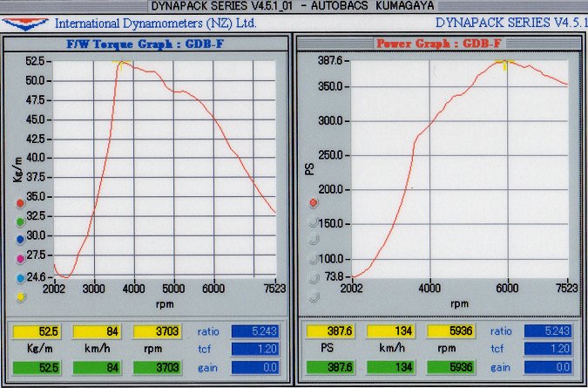The height and width of the screenshot is (388, 588).
Task: Click the 'gain' label in the torque panel
Action: [x=207, y=369]
